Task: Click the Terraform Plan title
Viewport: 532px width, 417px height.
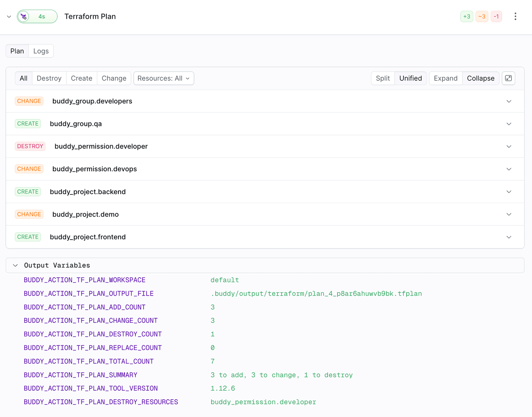Action: (90, 16)
